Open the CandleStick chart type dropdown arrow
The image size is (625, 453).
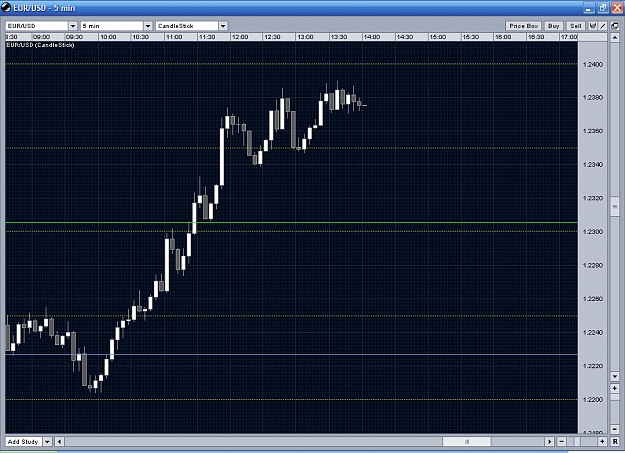tap(223, 26)
